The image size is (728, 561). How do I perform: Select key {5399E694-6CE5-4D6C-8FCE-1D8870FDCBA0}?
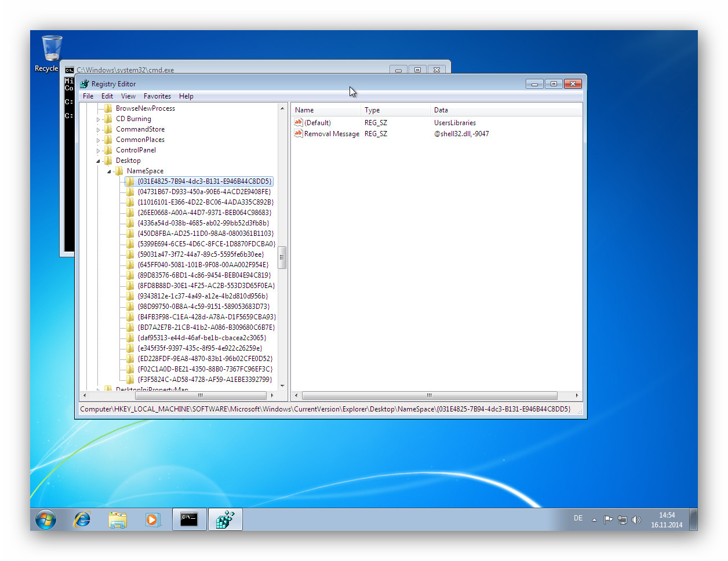point(206,244)
